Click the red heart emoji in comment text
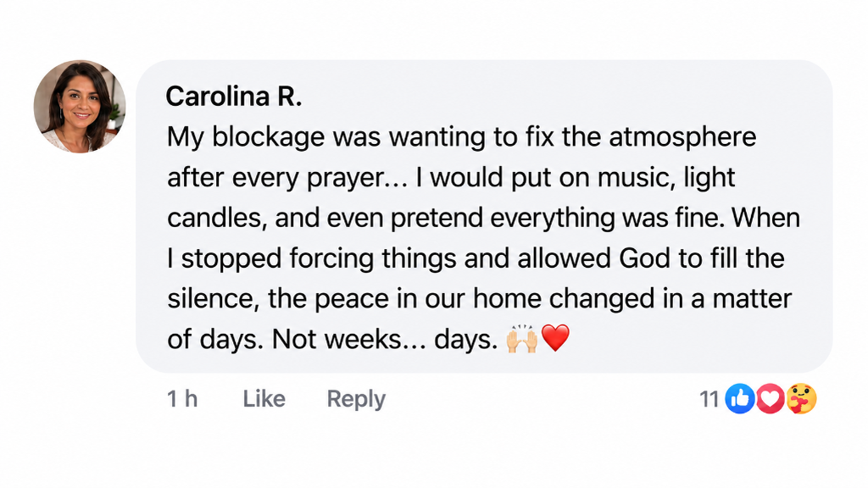This screenshot has height=488, width=868. coord(555,338)
